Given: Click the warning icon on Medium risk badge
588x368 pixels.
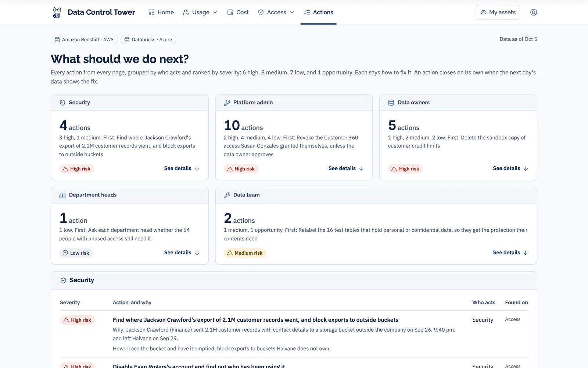Looking at the screenshot, I should click(x=230, y=253).
